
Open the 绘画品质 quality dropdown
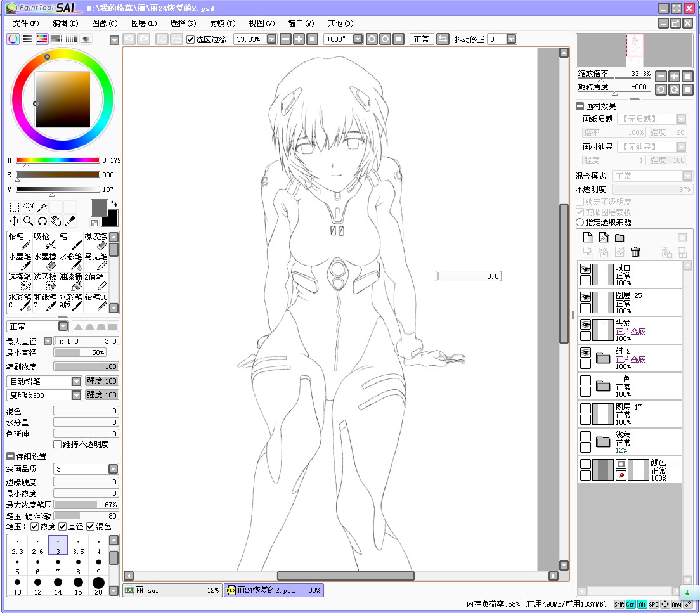pos(113,469)
